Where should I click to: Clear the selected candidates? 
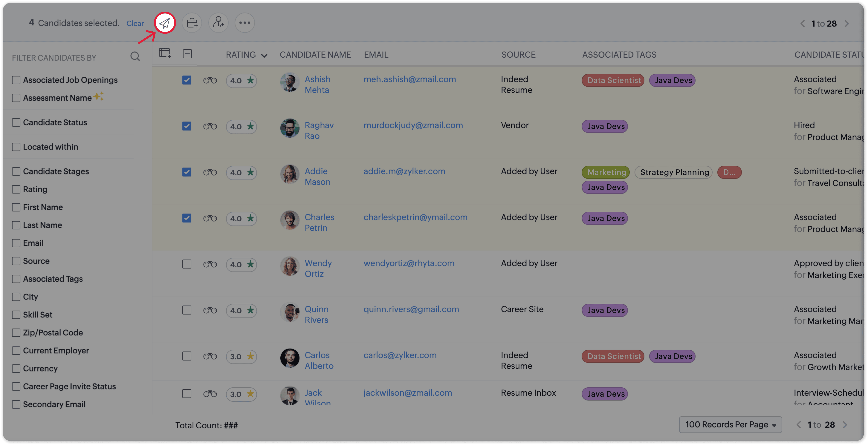pyautogui.click(x=135, y=23)
